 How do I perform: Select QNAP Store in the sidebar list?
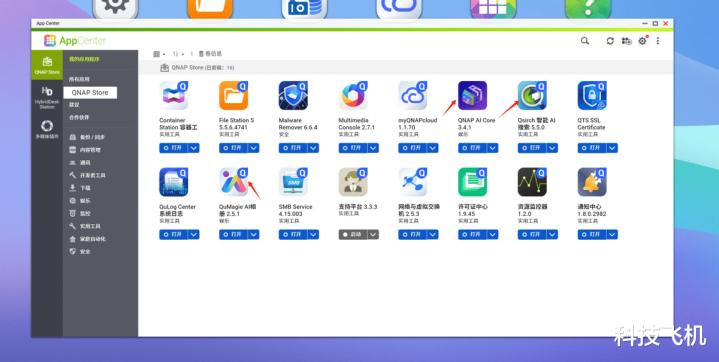click(x=90, y=92)
